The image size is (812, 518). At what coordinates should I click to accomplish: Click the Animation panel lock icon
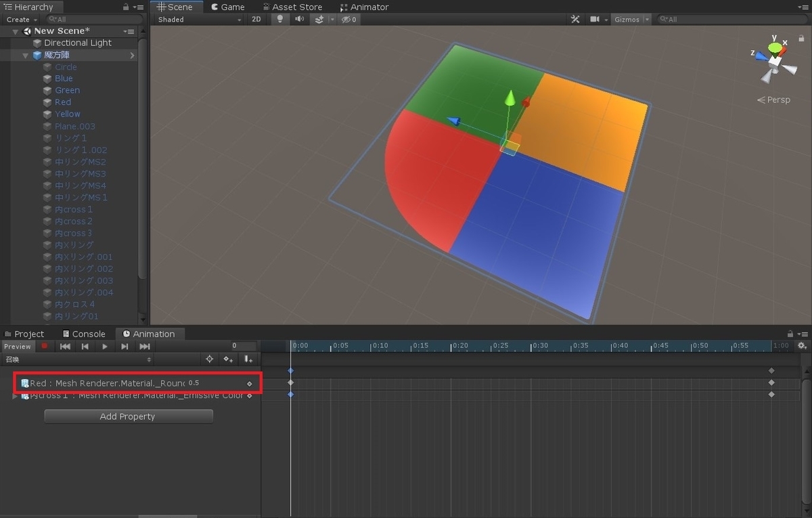pos(790,334)
